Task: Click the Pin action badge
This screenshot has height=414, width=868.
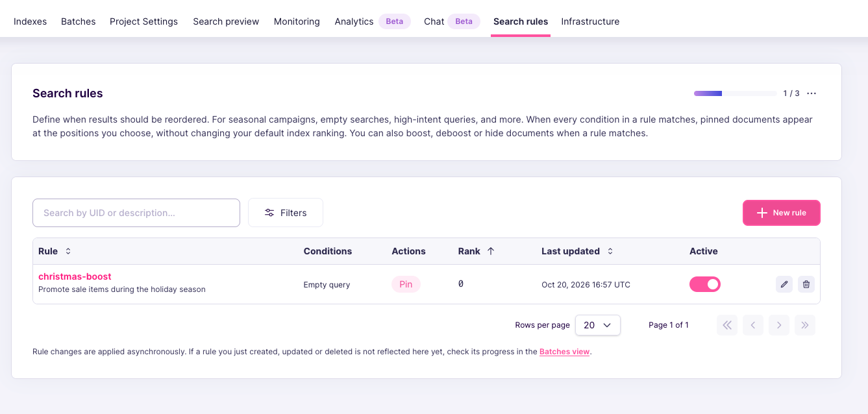Action: click(x=406, y=284)
